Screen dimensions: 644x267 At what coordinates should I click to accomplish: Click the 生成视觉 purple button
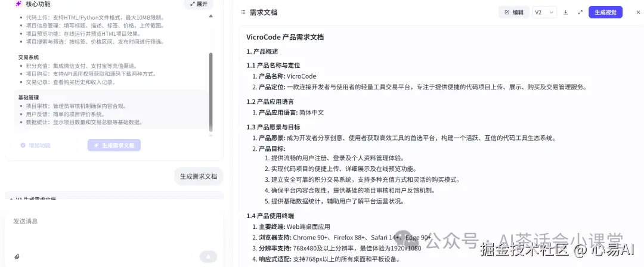605,13
